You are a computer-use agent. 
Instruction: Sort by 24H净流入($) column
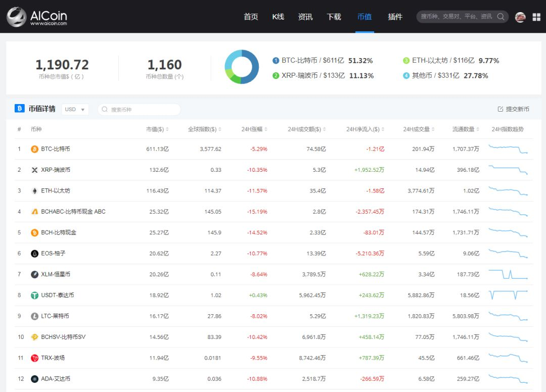coord(366,129)
